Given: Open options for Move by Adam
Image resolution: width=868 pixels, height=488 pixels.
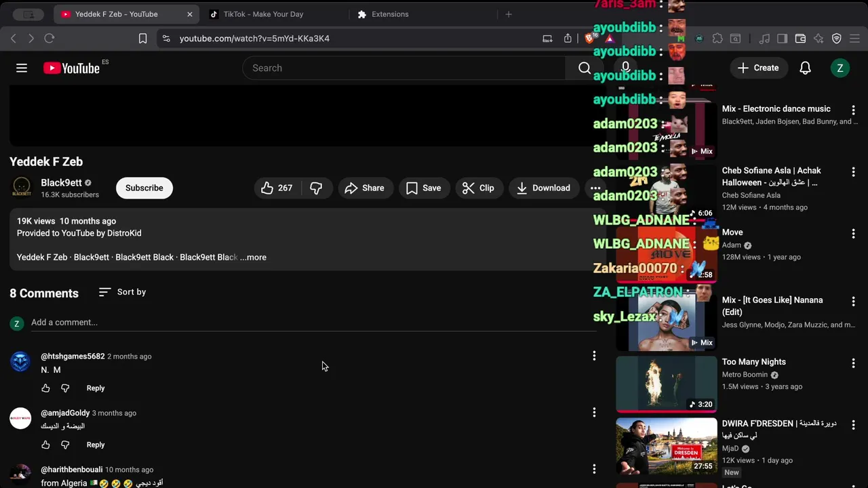Looking at the screenshot, I should click(x=853, y=233).
